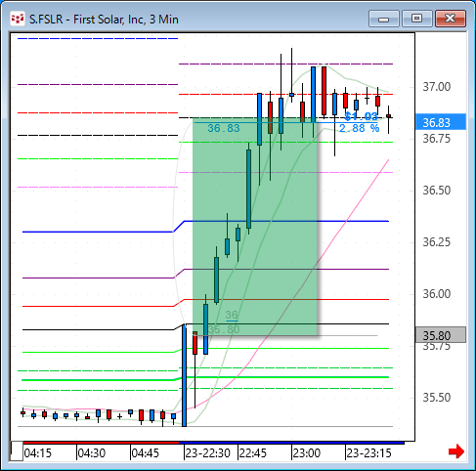Click the chart application icon in title bar
This screenshot has width=476, height=471.
coord(17,19)
